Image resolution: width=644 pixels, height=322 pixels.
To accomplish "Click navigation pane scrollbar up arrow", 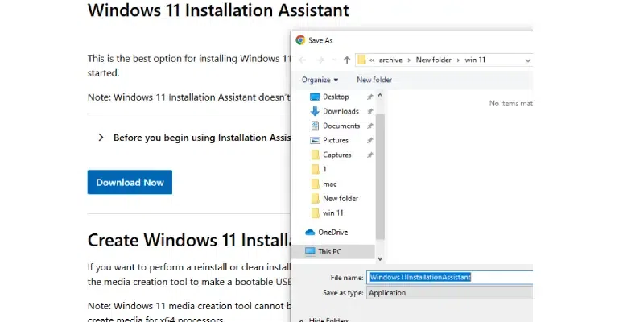I will click(380, 95).
